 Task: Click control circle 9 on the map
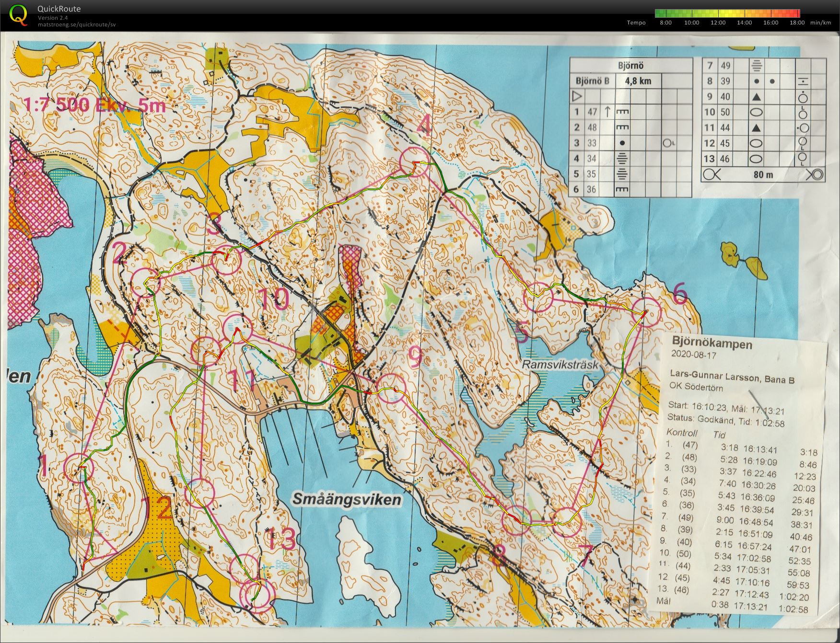391,388
